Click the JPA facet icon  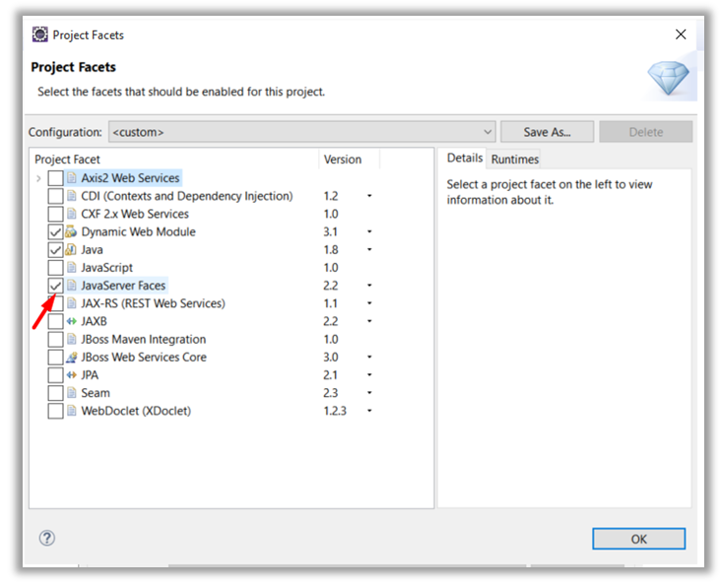(71, 375)
